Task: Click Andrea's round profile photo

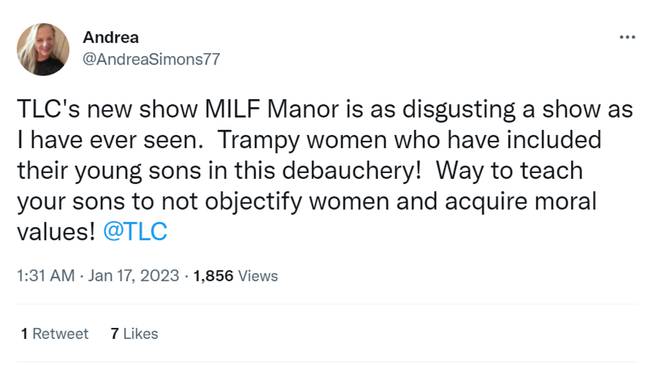Action: pyautogui.click(x=43, y=49)
